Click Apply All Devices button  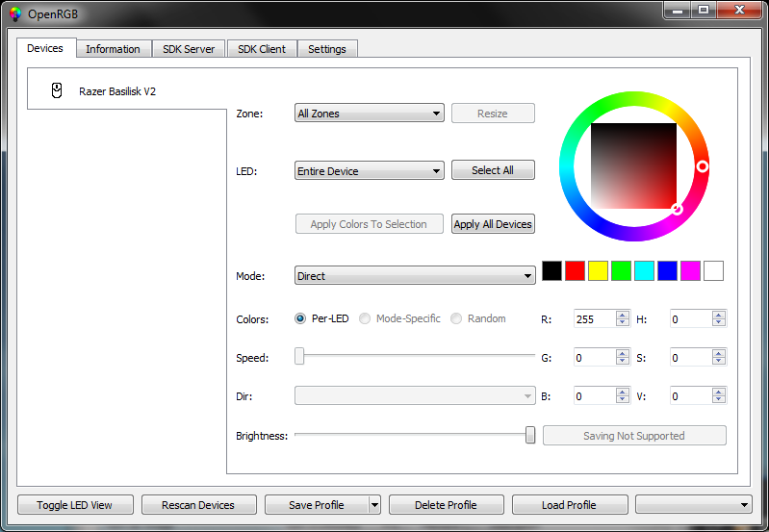[x=493, y=224]
